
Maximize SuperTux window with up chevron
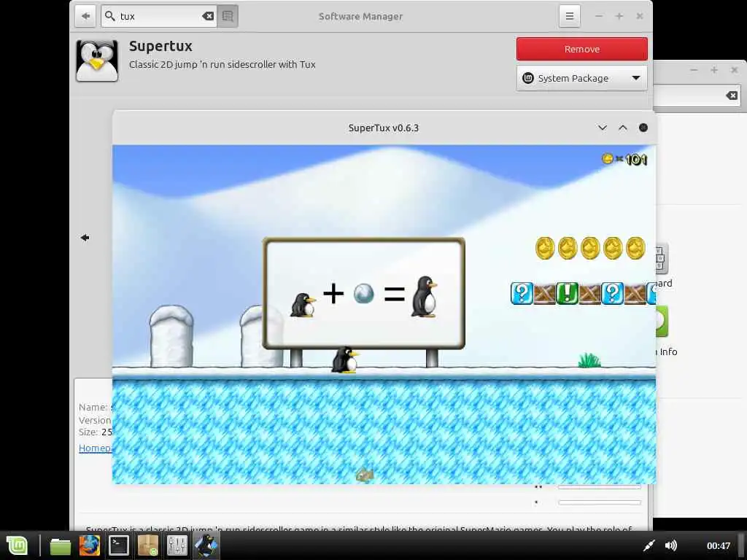pos(623,128)
